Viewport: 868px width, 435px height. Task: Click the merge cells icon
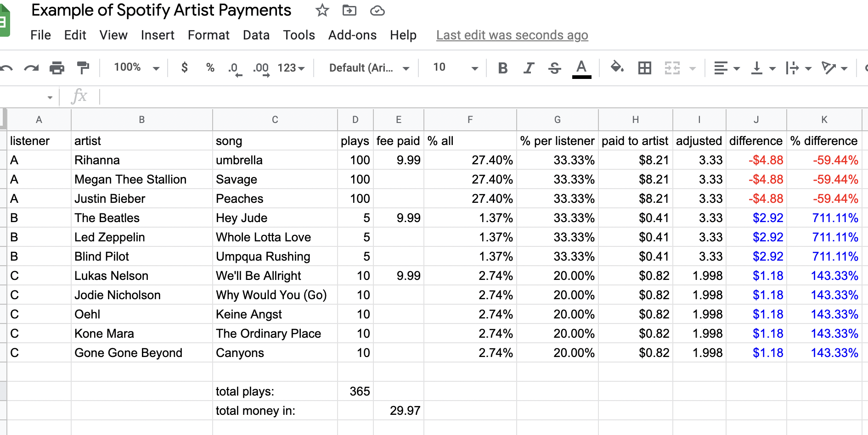(672, 68)
